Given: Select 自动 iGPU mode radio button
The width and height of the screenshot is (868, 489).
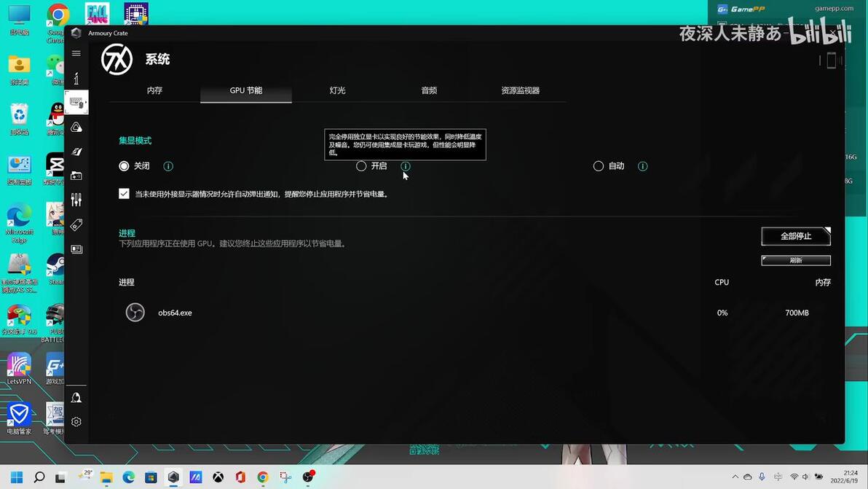Looking at the screenshot, I should click(x=598, y=166).
